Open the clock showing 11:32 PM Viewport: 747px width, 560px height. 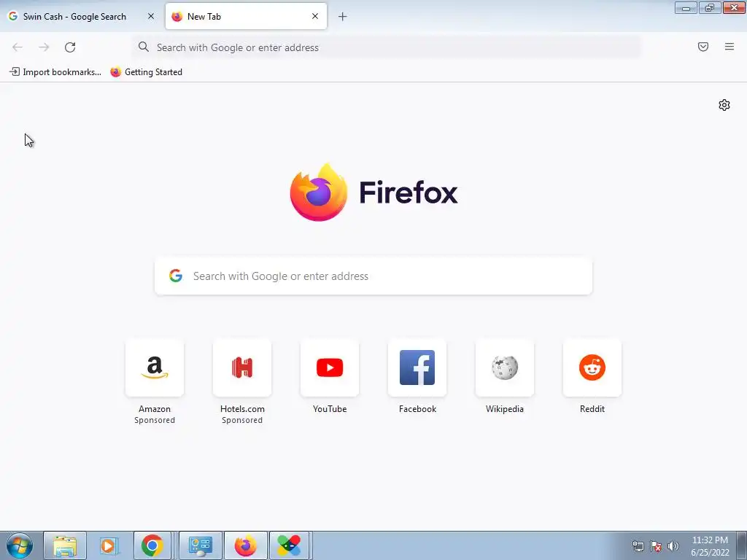coord(710,546)
